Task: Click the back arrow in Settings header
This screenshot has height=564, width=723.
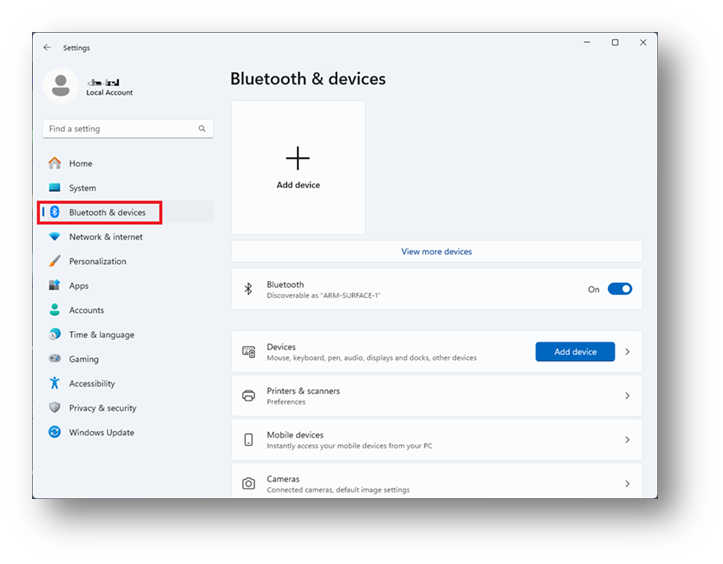Action: click(47, 47)
